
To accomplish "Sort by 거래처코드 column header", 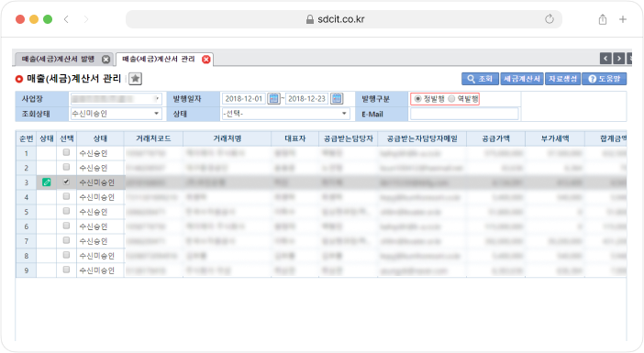I will coord(153,138).
